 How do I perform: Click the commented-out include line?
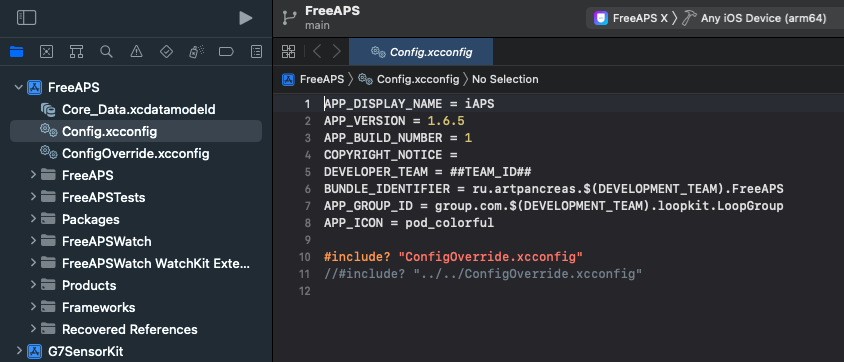pyautogui.click(x=483, y=274)
